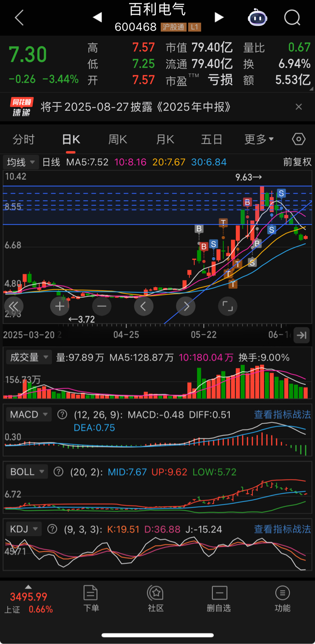Screen dimensions: 315x644
Task: Tap the L1 quote level badge
Action: (x=194, y=27)
